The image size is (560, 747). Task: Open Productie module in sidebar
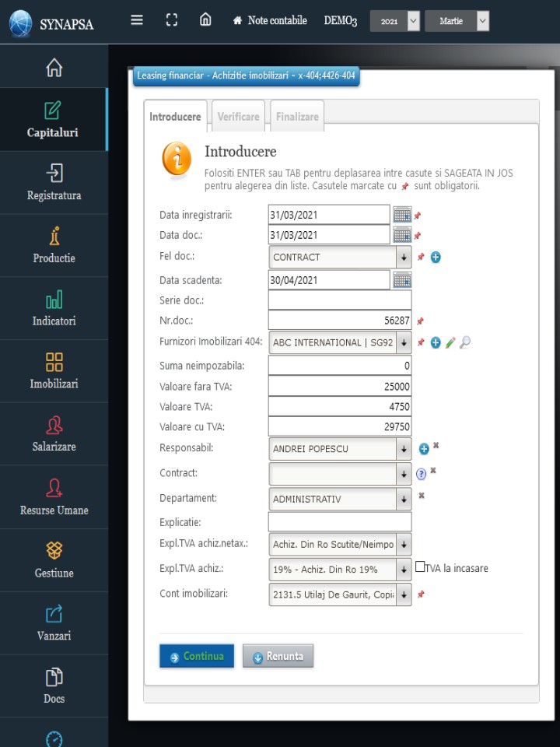click(54, 245)
